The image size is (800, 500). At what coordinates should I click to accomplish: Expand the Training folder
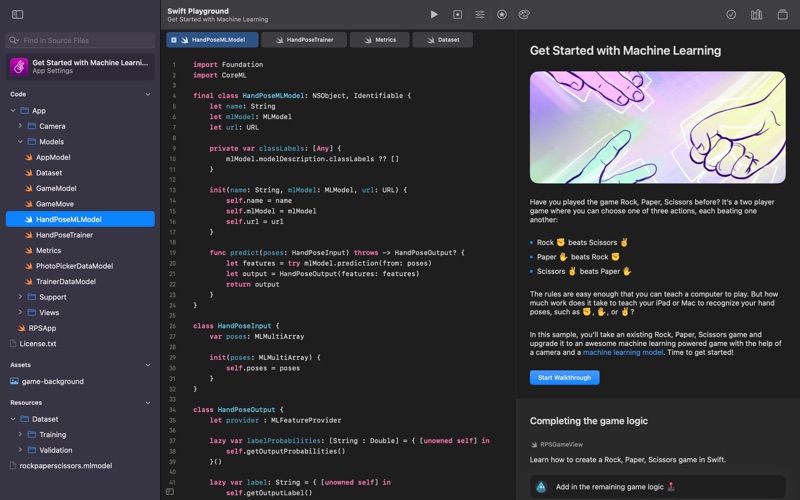point(20,435)
